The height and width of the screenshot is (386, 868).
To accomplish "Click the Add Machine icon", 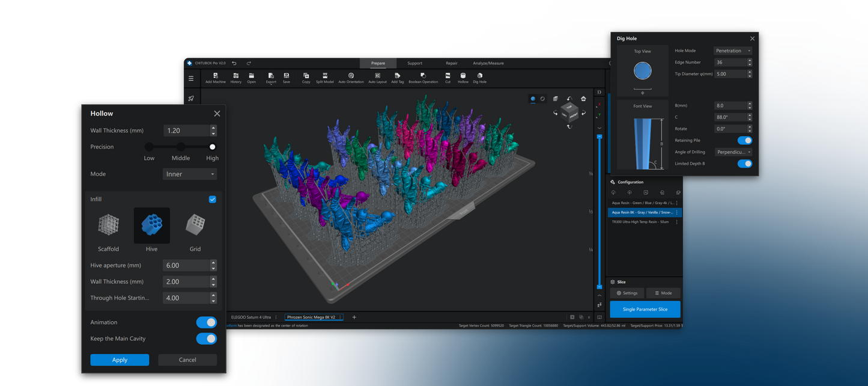I will (216, 76).
